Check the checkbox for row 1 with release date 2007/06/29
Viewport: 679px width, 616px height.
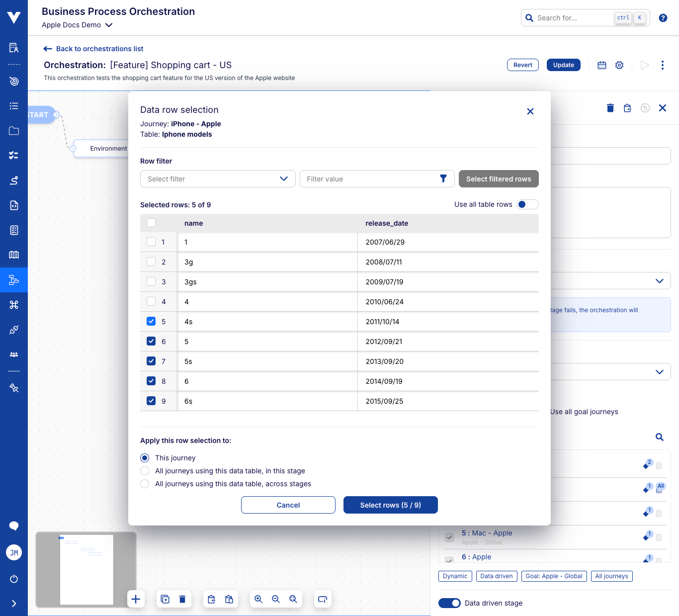point(151,242)
